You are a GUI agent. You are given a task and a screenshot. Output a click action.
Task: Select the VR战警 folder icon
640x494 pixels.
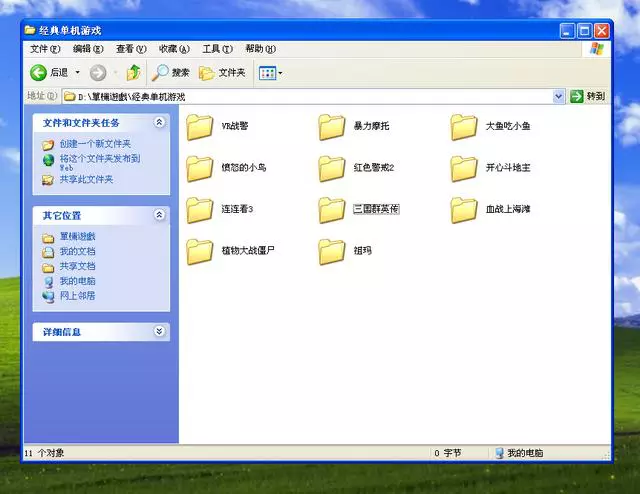pyautogui.click(x=199, y=127)
